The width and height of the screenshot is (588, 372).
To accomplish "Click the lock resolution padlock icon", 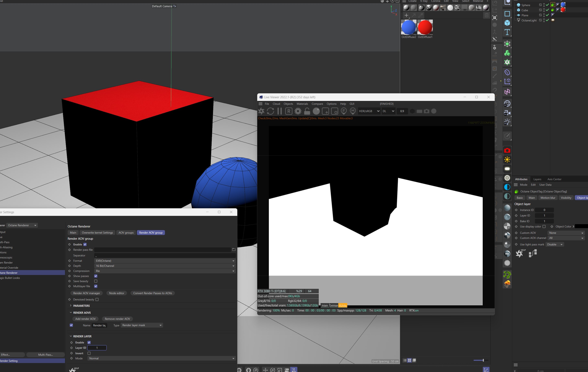I will click(x=307, y=111).
